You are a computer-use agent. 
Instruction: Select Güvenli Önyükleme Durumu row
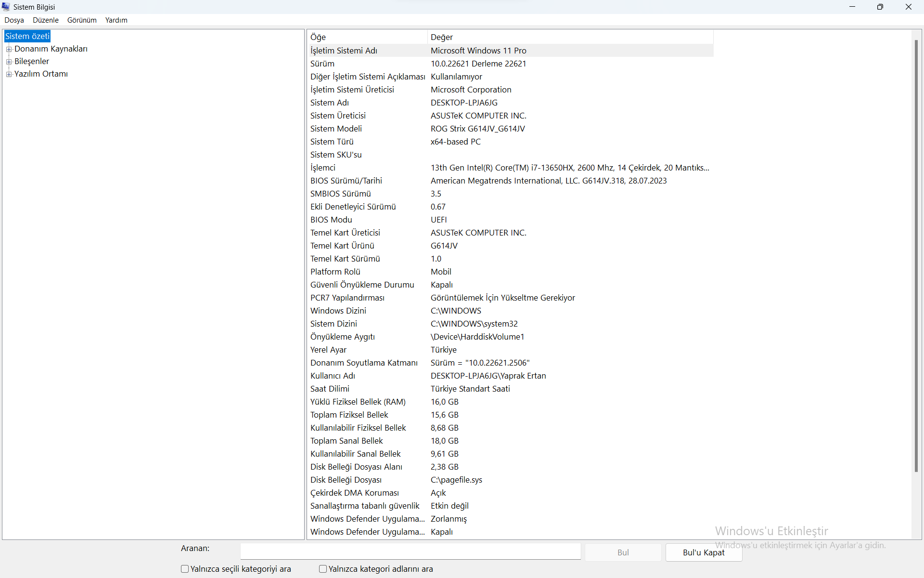click(x=511, y=285)
